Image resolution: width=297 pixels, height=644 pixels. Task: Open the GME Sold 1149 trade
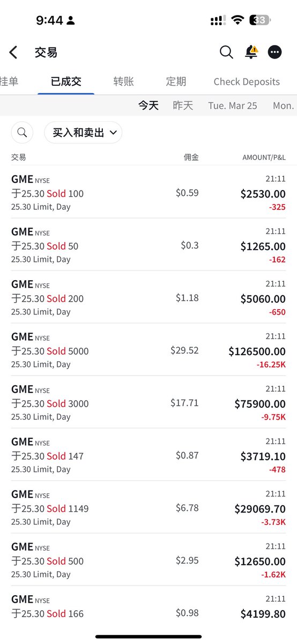coord(148,507)
